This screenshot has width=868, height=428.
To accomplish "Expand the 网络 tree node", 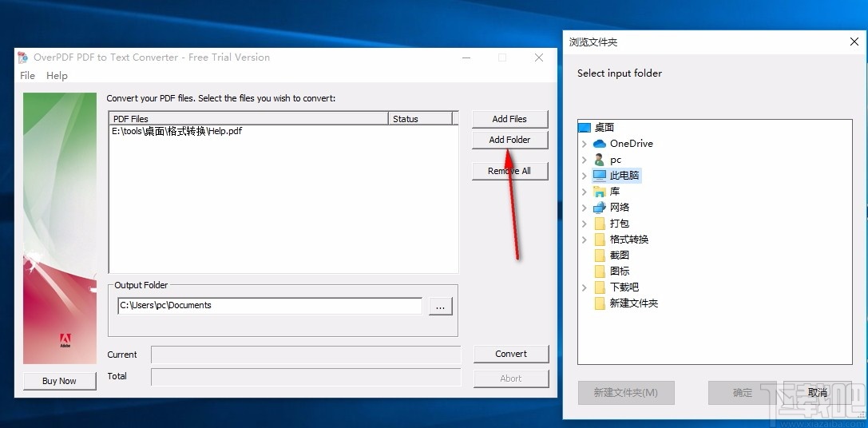I will tap(585, 208).
